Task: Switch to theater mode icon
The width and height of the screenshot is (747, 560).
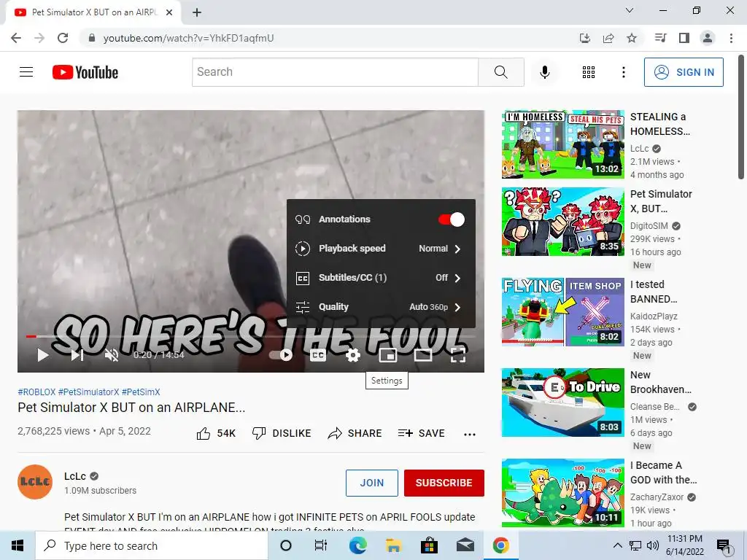Action: coord(422,355)
